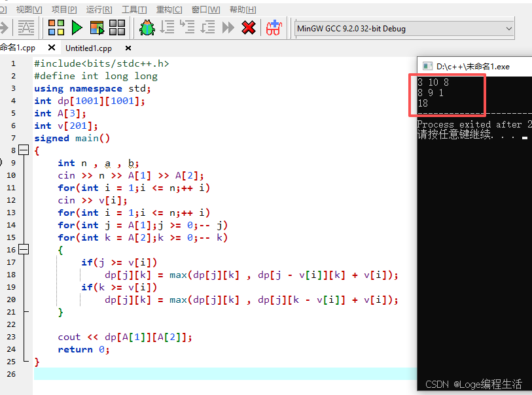This screenshot has width=532, height=395.
Task: Click the '8 9 1' console input line
Action: 430,93
